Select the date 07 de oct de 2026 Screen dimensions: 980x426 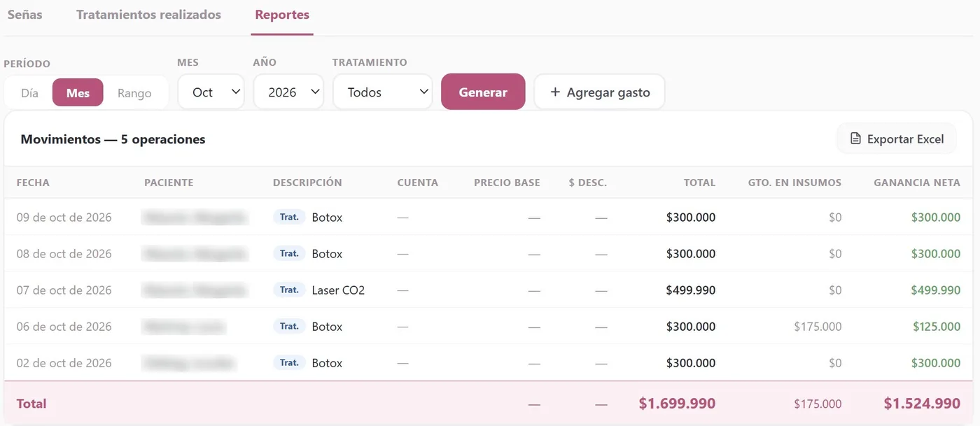pos(64,290)
